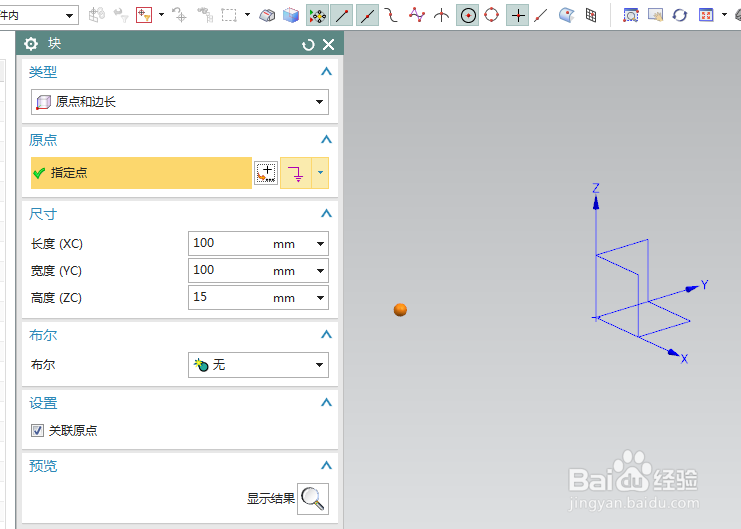Screen dimensions: 741x529
Task: Click the rotate view icon
Action: [x=680, y=16]
